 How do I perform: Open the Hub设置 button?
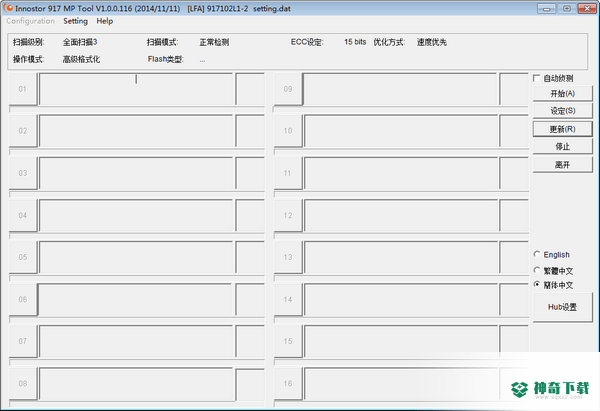pos(562,307)
